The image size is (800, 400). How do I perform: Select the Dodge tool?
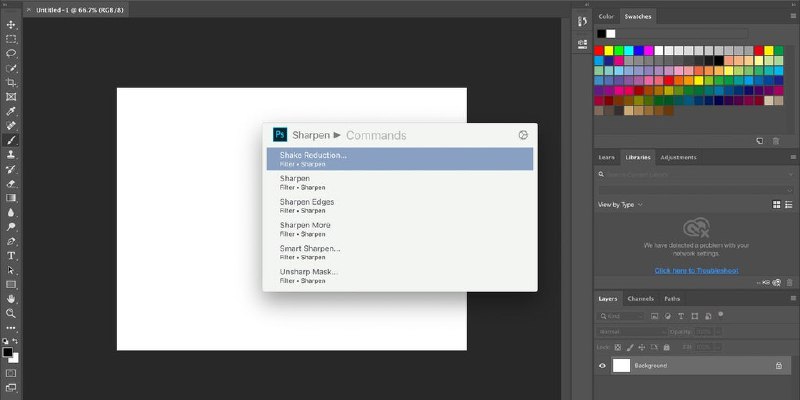(x=11, y=227)
